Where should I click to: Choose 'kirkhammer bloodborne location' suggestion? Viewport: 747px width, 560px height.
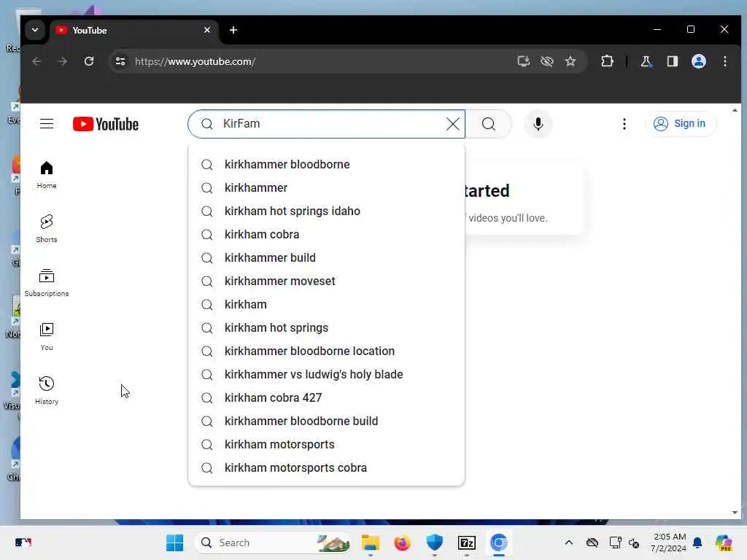point(326,351)
